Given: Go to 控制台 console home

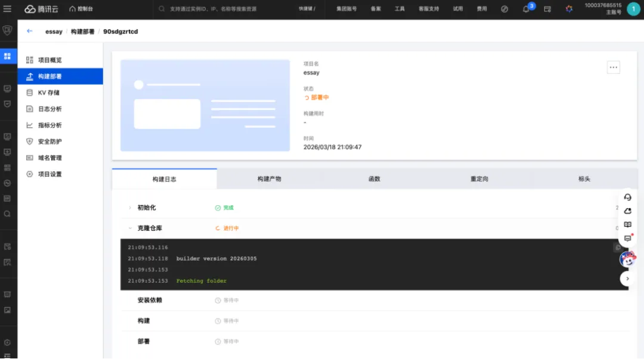Looking at the screenshot, I should [81, 8].
